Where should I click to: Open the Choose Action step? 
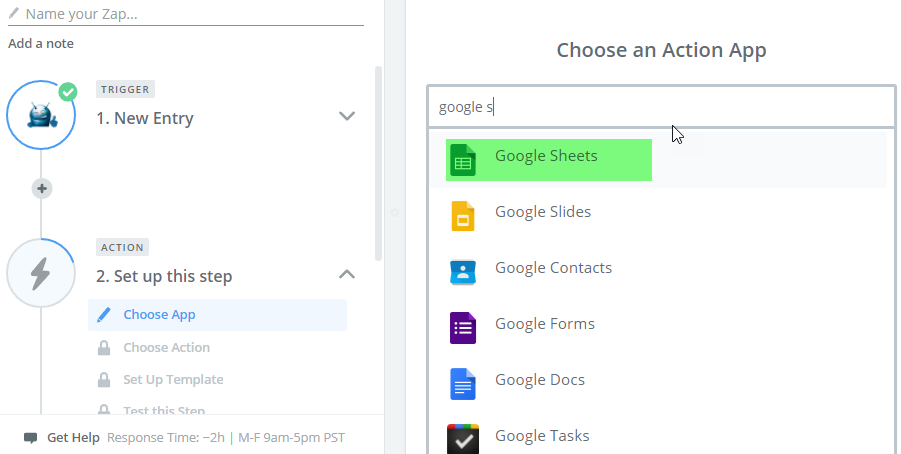[x=167, y=348]
